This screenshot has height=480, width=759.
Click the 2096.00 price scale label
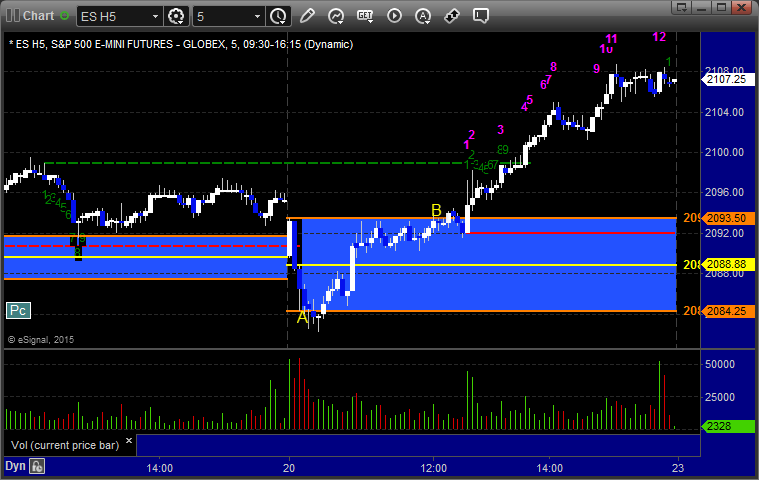coord(724,193)
